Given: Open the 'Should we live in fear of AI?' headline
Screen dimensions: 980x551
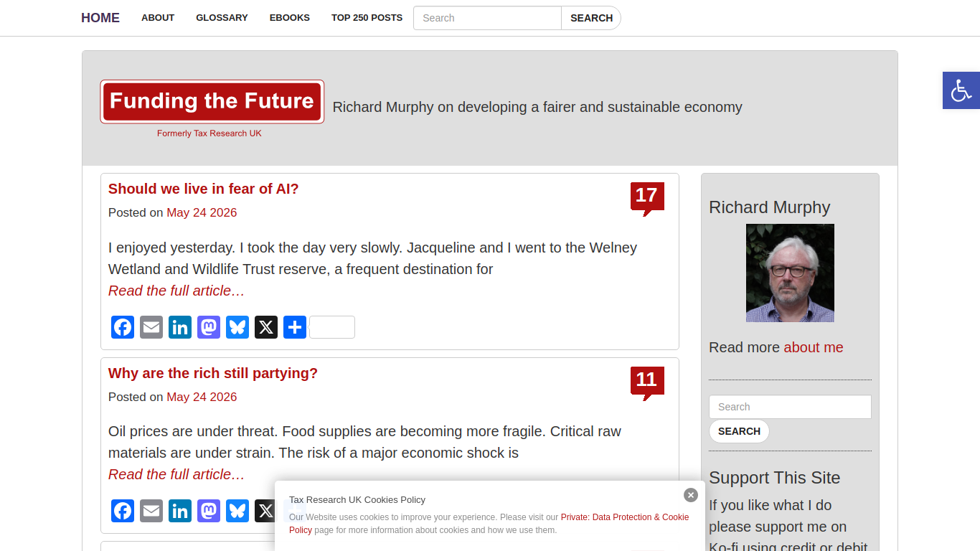Looking at the screenshot, I should click(203, 189).
